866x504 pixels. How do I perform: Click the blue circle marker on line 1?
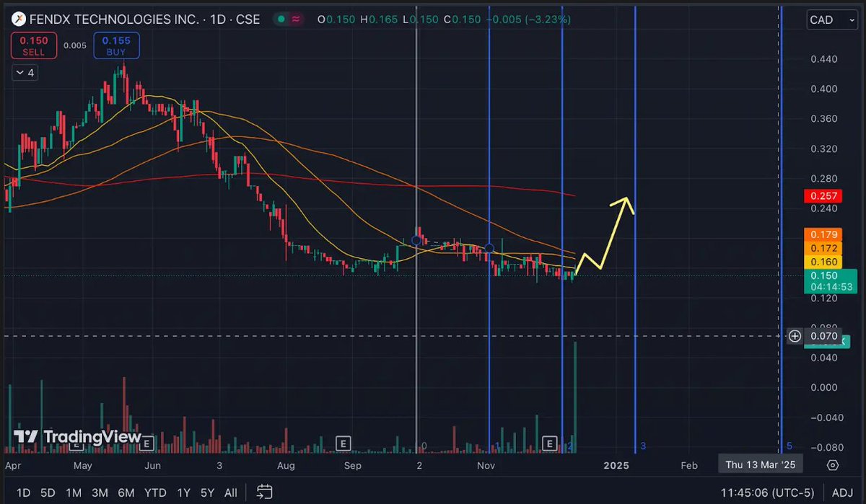[489, 249]
